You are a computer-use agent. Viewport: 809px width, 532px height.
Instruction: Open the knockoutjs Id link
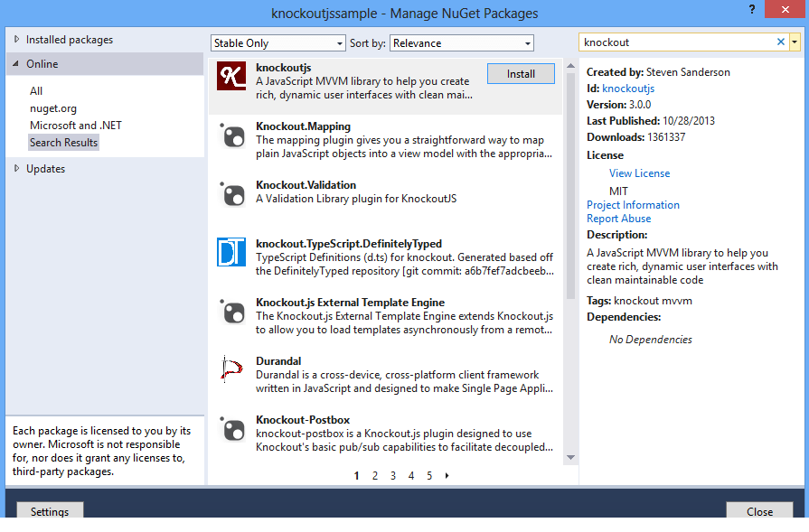(x=628, y=89)
